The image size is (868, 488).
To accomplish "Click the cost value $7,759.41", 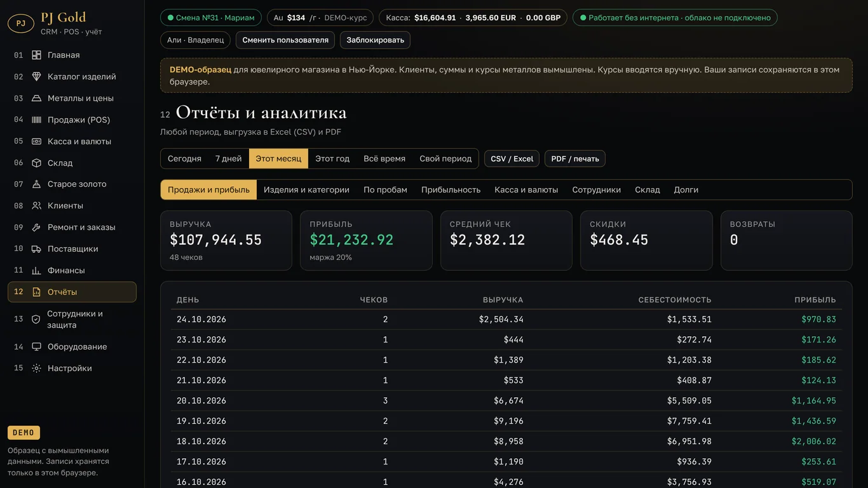I will (689, 421).
